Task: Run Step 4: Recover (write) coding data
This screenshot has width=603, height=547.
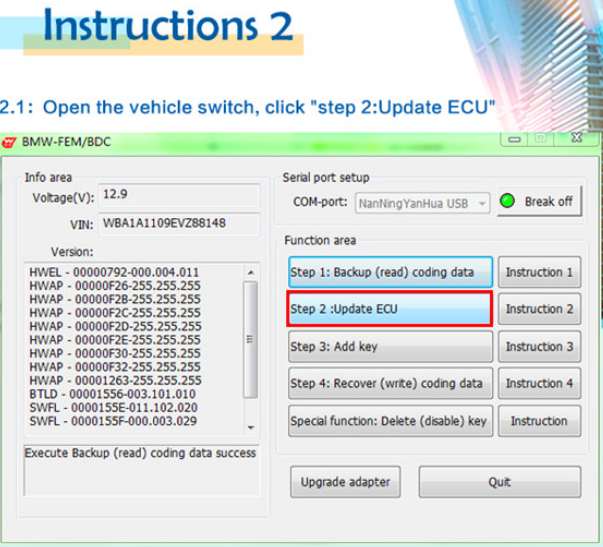Action: coord(390,384)
